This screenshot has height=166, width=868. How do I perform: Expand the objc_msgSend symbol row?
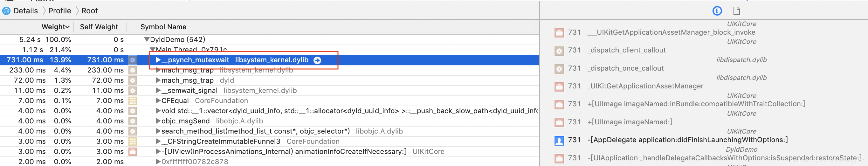158,121
